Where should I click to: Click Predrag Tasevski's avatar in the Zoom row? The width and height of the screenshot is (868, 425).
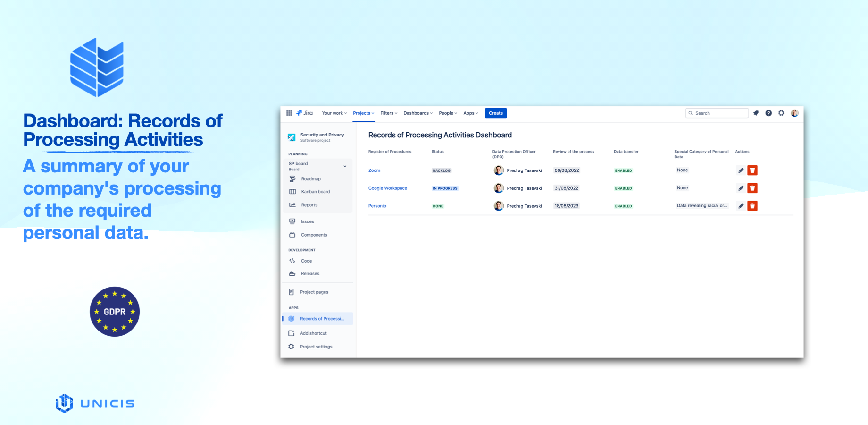(x=499, y=170)
